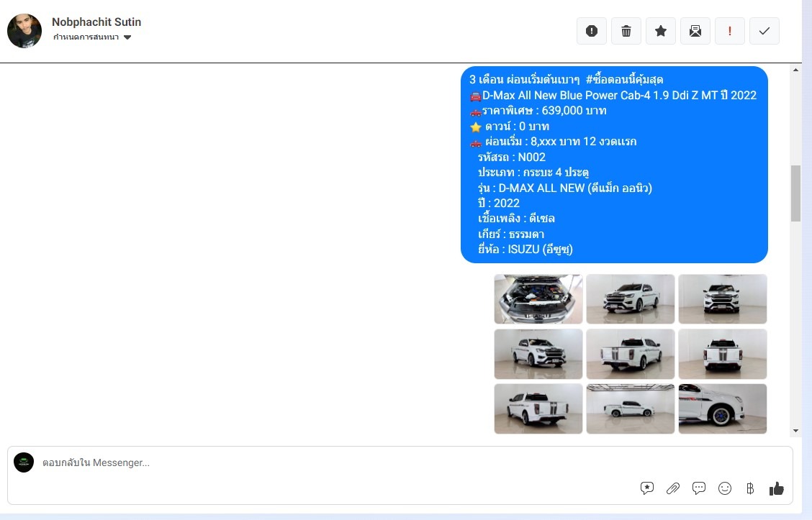Screen dimensions: 812x520
Task: Open saved replies star bubble icon
Action: [647, 488]
